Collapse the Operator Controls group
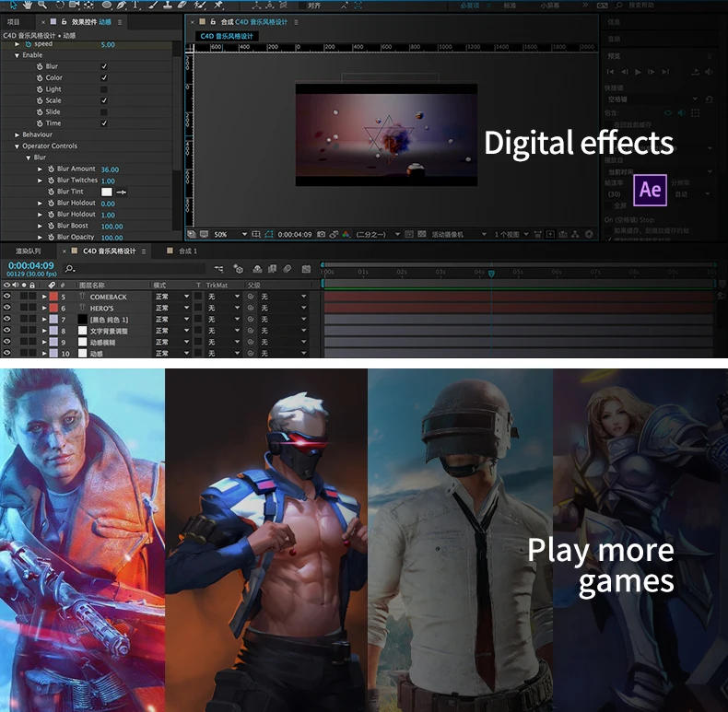The height and width of the screenshot is (712, 728). click(17, 146)
